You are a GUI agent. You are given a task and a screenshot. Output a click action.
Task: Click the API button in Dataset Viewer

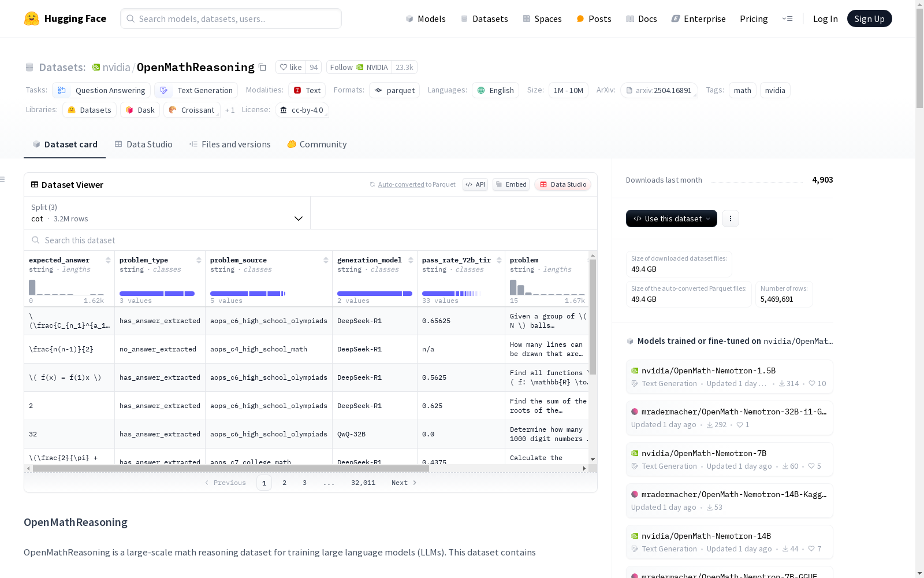coord(475,184)
